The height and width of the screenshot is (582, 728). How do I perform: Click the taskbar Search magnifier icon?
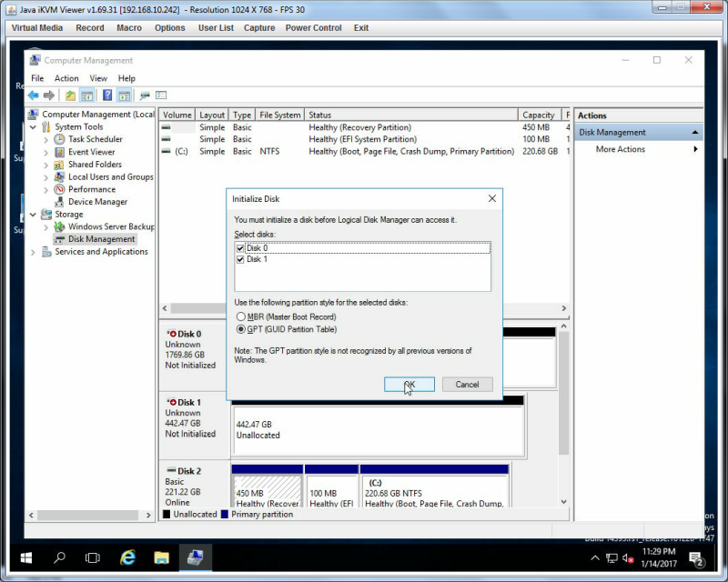point(59,557)
